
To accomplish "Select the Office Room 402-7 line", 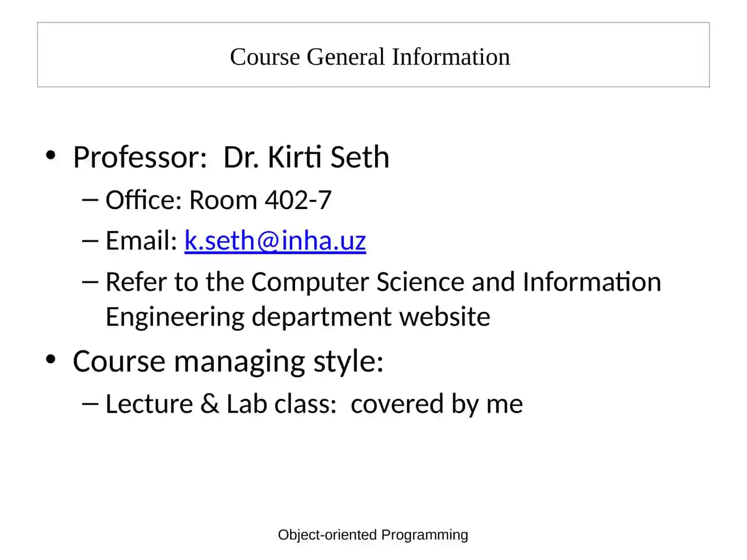I will click(218, 200).
